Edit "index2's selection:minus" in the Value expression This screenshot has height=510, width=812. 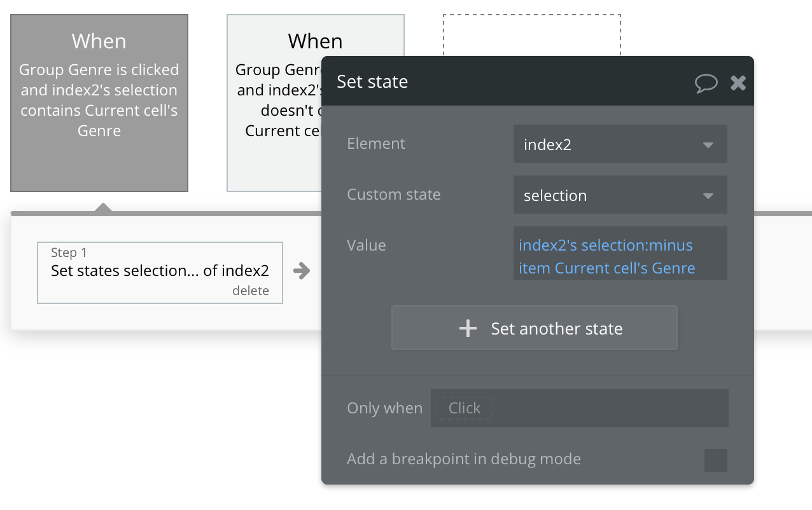click(605, 245)
